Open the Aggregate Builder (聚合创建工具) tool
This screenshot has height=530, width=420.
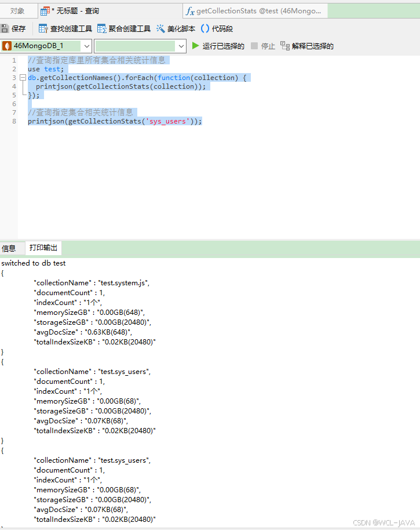tap(123, 29)
